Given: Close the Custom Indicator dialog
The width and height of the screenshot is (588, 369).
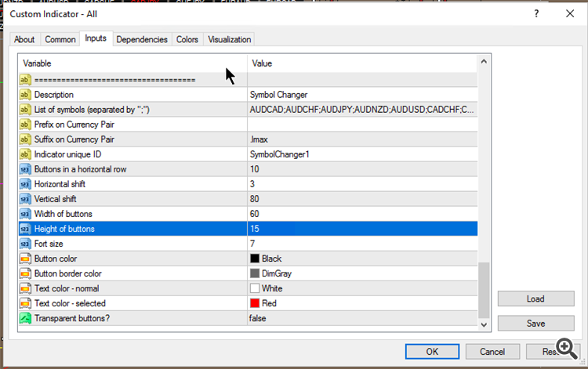Looking at the screenshot, I should pyautogui.click(x=570, y=14).
